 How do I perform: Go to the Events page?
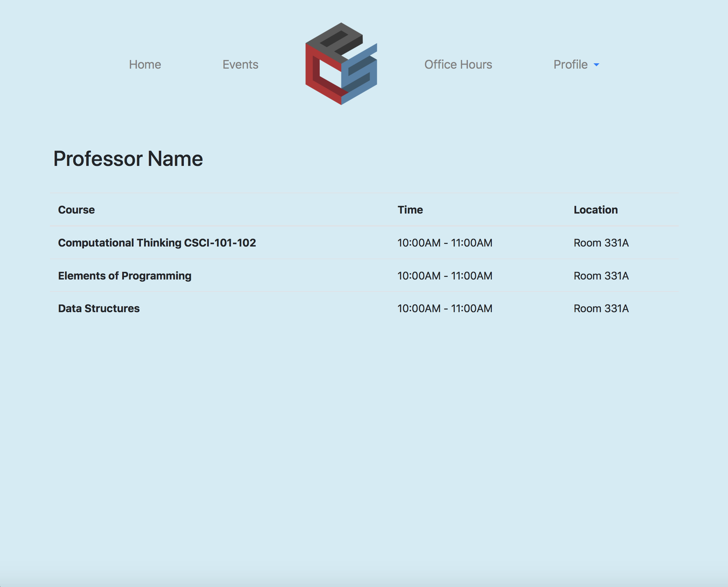pyautogui.click(x=240, y=65)
